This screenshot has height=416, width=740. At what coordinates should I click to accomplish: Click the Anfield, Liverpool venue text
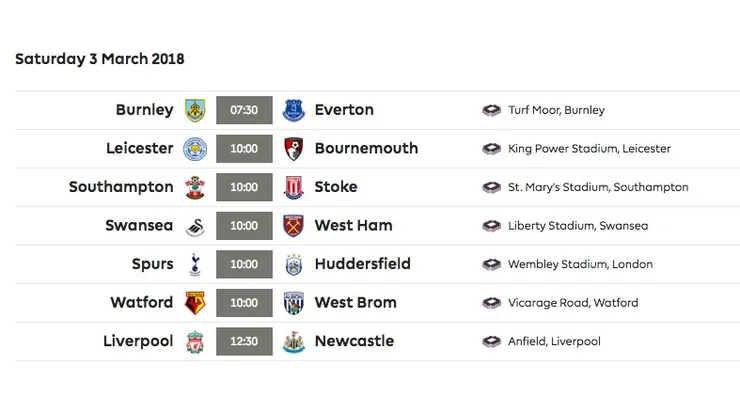(554, 342)
